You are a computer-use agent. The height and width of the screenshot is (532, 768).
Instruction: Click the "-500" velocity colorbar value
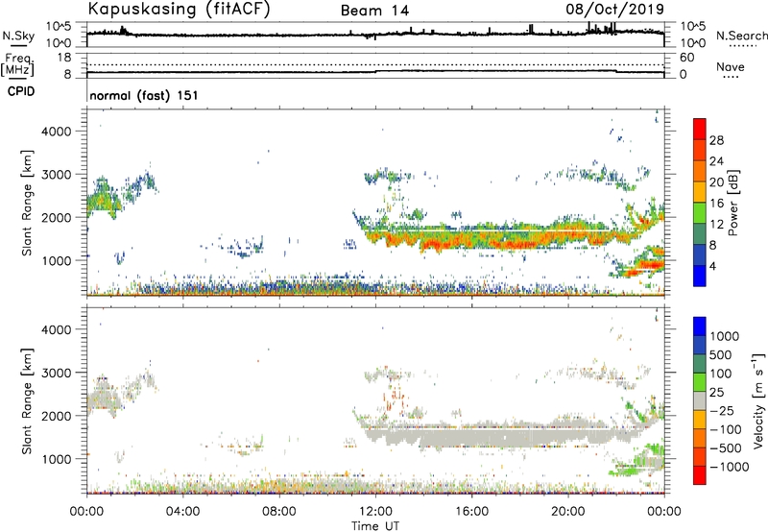point(726,447)
